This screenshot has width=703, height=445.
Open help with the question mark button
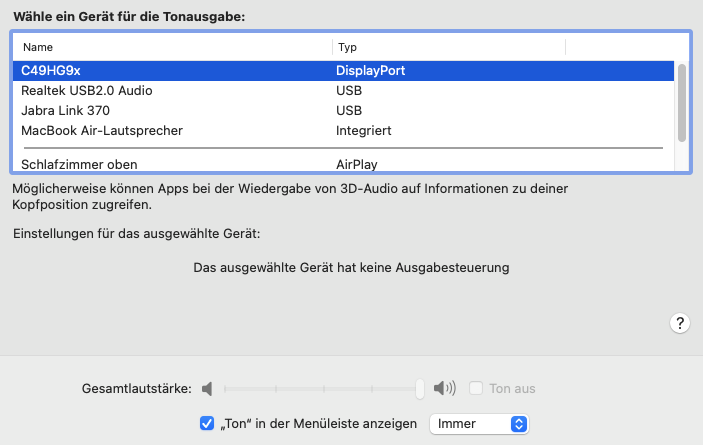[679, 322]
